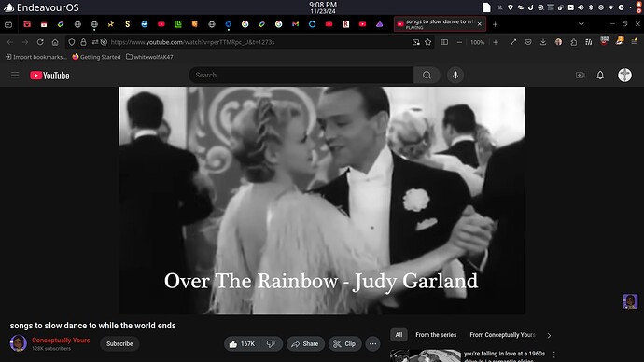Image resolution: width=644 pixels, height=362 pixels.
Task: List all tabs dropdown arrow
Action: [581, 24]
